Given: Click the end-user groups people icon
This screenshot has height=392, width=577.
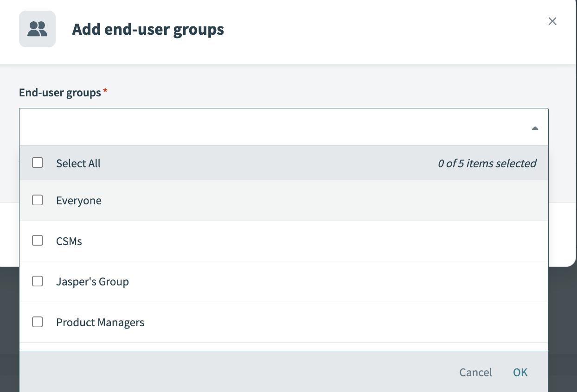Looking at the screenshot, I should 37,29.
